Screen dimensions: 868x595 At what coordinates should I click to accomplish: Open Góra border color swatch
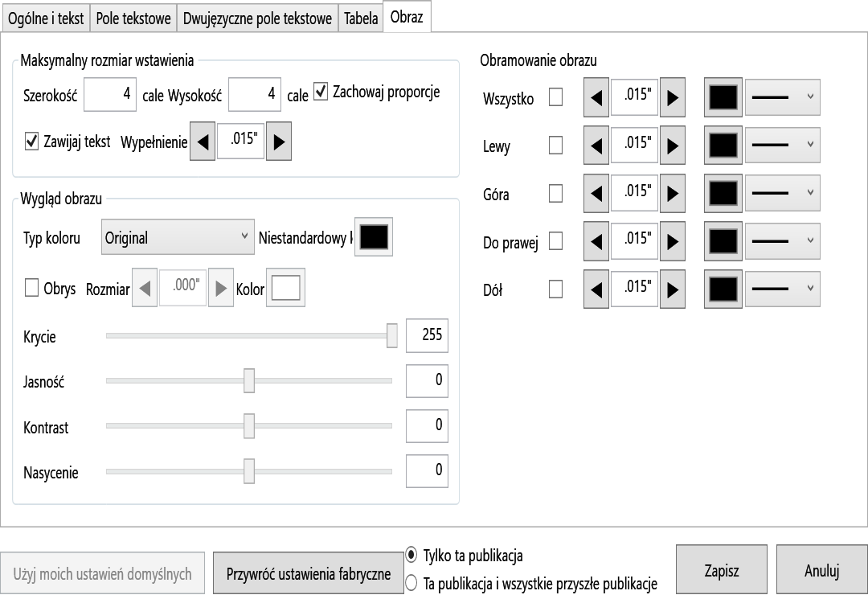click(723, 193)
